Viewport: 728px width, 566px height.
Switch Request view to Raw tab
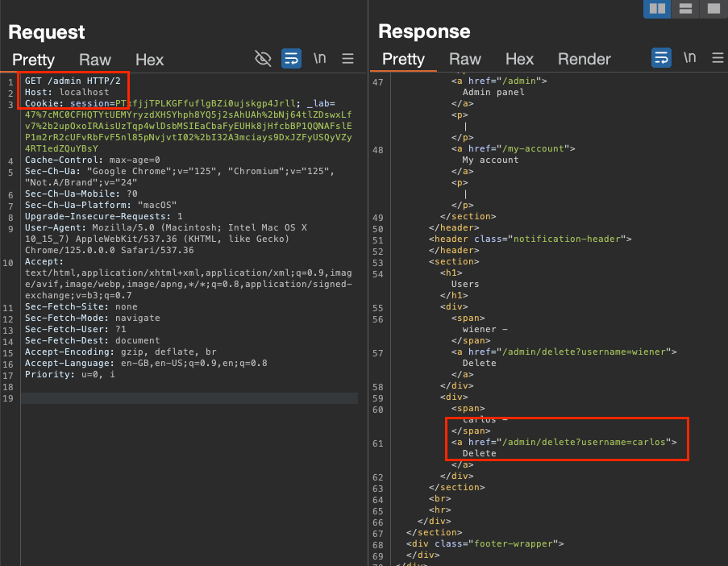94,60
